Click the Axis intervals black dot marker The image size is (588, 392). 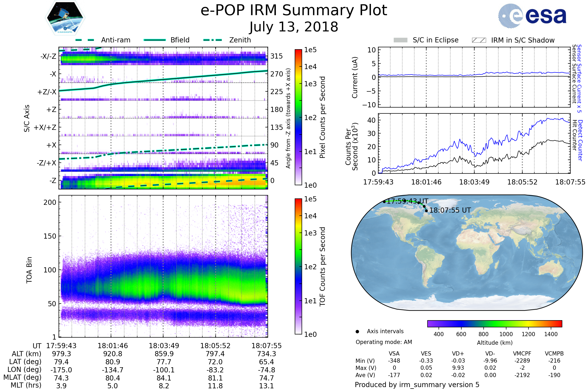[357, 331]
